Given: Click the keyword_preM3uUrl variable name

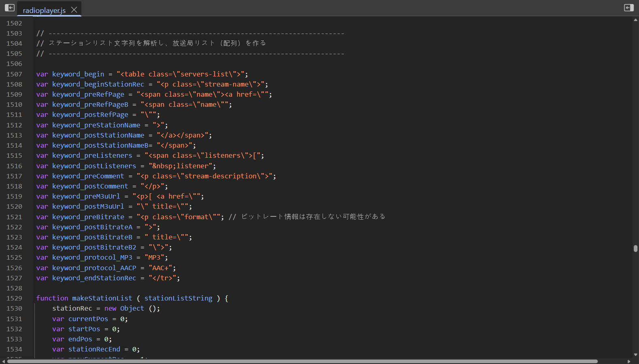Looking at the screenshot, I should (86, 196).
